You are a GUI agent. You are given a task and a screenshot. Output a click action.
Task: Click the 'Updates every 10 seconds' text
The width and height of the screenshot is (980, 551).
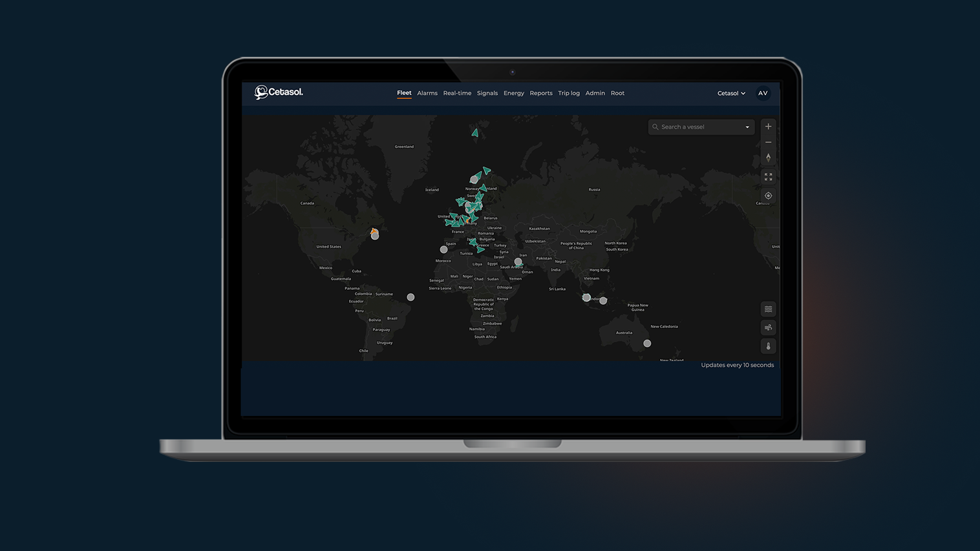pyautogui.click(x=738, y=365)
